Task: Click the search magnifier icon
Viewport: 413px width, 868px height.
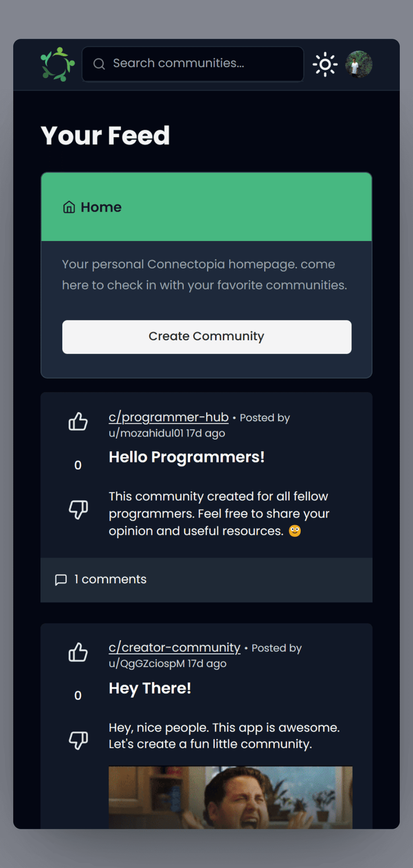Action: [x=99, y=64]
